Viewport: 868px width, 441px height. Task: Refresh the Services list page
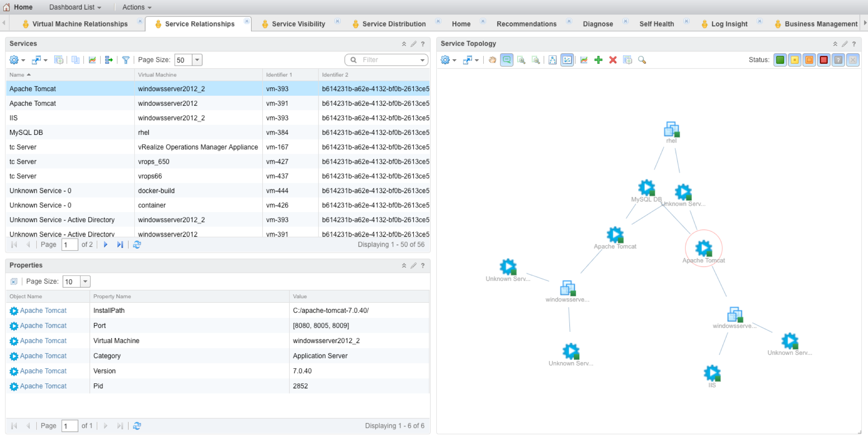[x=137, y=244]
